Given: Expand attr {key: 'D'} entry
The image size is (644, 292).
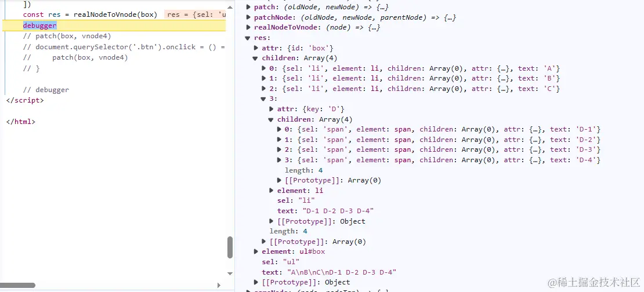Looking at the screenshot, I should tap(272, 109).
